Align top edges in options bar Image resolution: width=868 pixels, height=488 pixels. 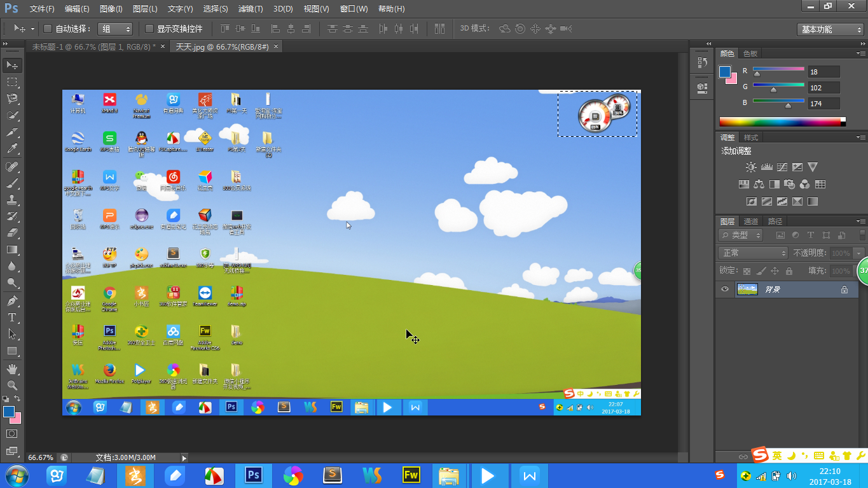coord(225,29)
